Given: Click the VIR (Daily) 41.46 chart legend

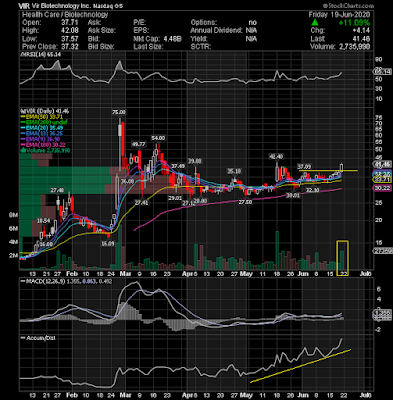Looking at the screenshot, I should pyautogui.click(x=45, y=111).
